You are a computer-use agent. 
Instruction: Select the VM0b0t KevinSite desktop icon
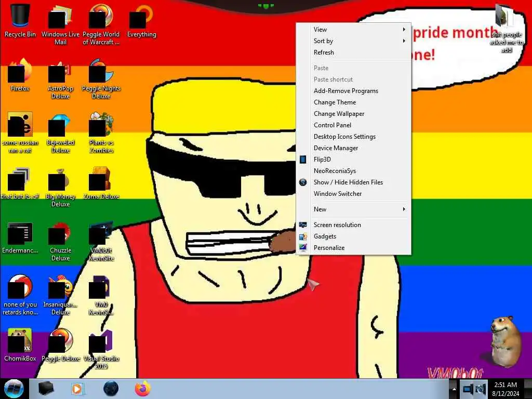[x=101, y=241]
